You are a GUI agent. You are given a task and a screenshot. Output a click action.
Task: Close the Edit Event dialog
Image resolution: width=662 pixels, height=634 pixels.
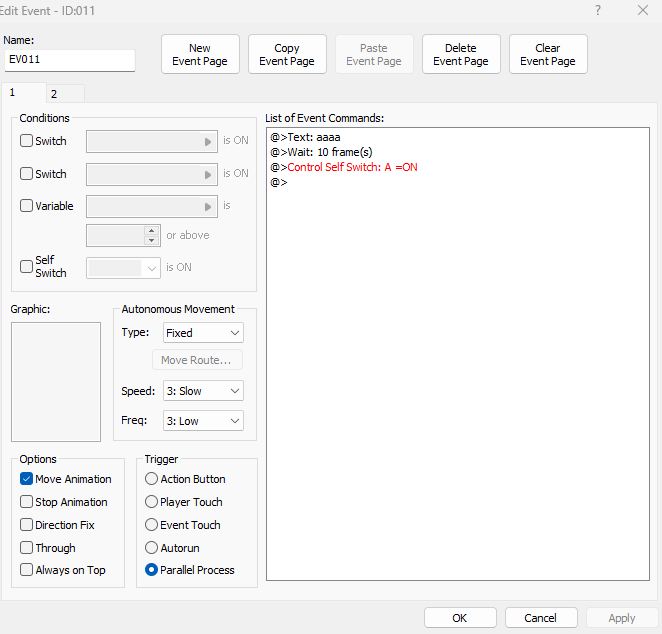642,10
